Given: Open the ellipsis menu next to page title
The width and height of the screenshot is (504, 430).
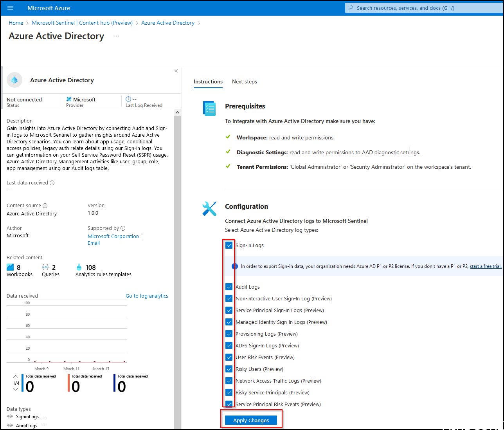Looking at the screenshot, I should pyautogui.click(x=116, y=36).
